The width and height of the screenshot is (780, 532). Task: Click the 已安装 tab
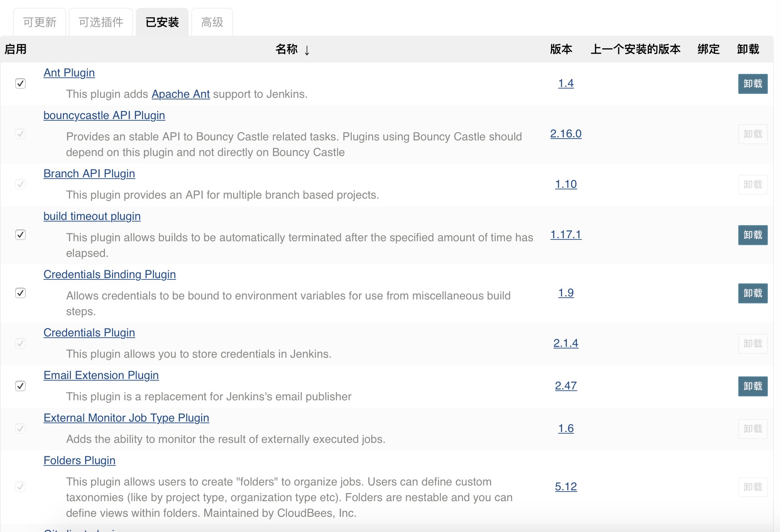pos(162,22)
